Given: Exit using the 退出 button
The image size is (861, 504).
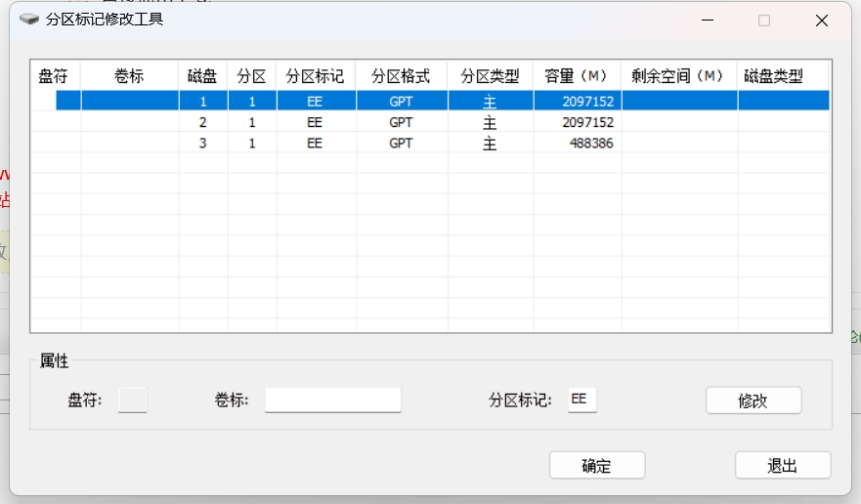Looking at the screenshot, I should point(782,466).
